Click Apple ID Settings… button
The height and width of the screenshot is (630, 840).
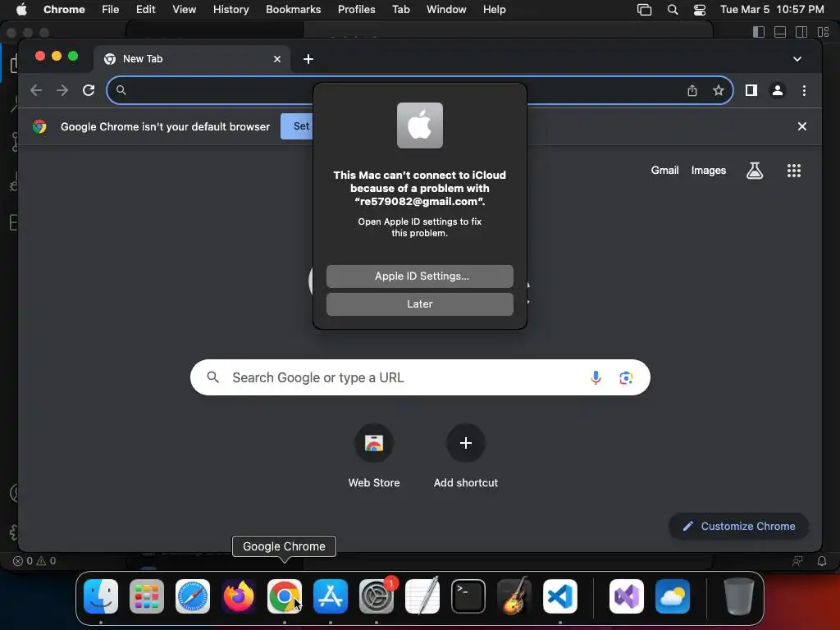pos(419,276)
